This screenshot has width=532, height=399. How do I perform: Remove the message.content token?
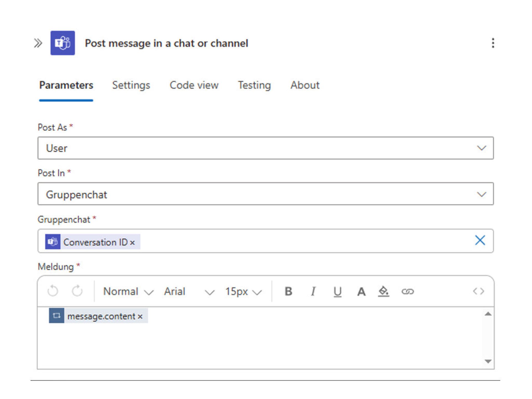coord(140,316)
